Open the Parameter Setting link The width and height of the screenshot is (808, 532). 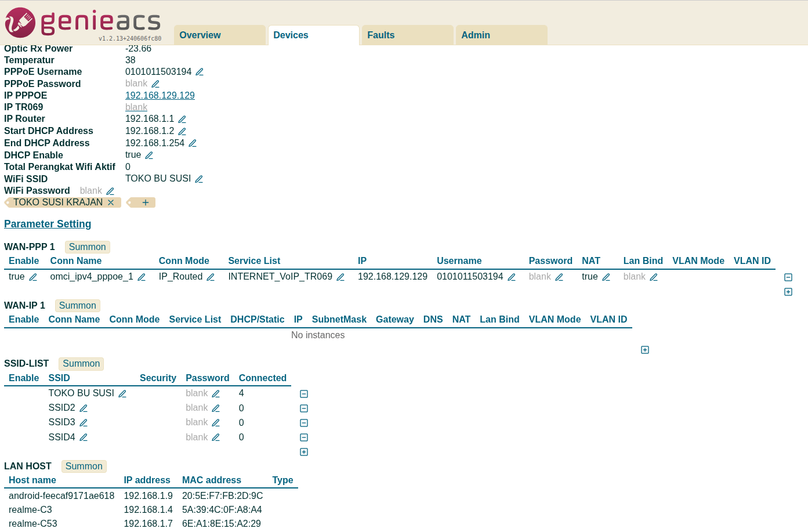[x=48, y=224]
